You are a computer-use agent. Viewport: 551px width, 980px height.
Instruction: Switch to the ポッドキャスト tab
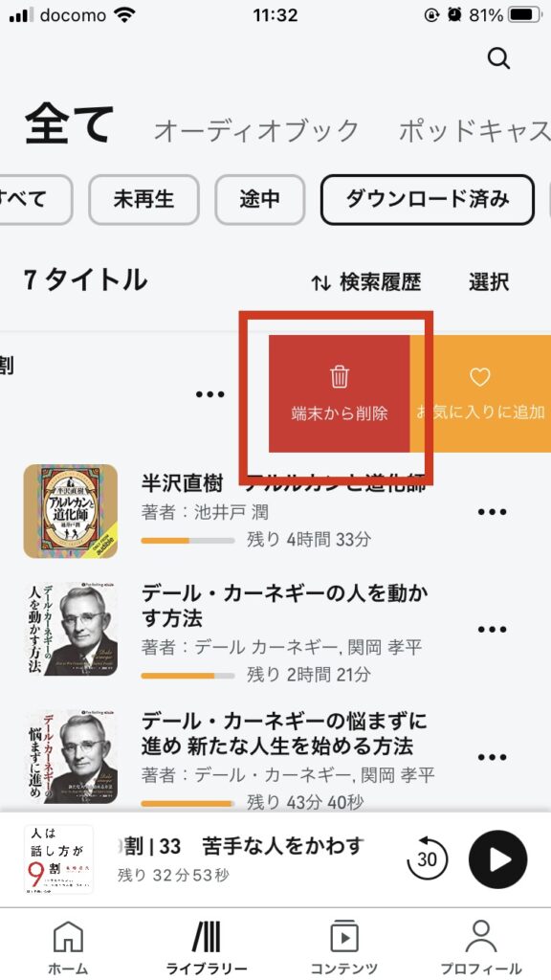click(x=474, y=130)
